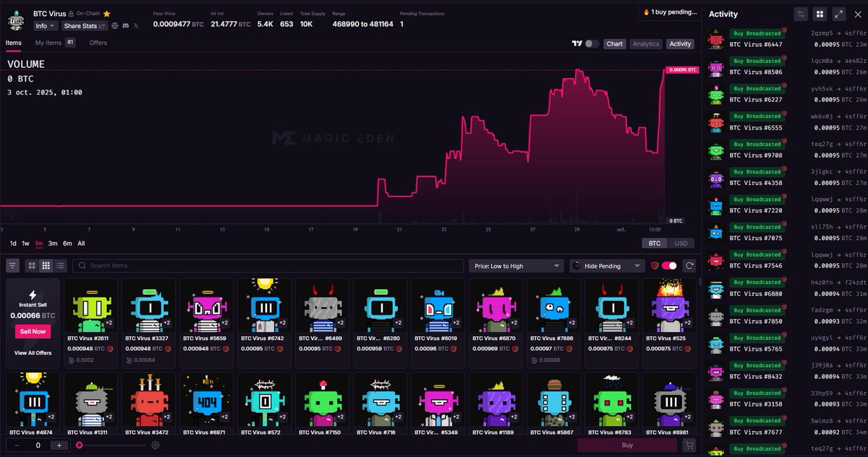Switch to the Chart view tab

(x=615, y=44)
